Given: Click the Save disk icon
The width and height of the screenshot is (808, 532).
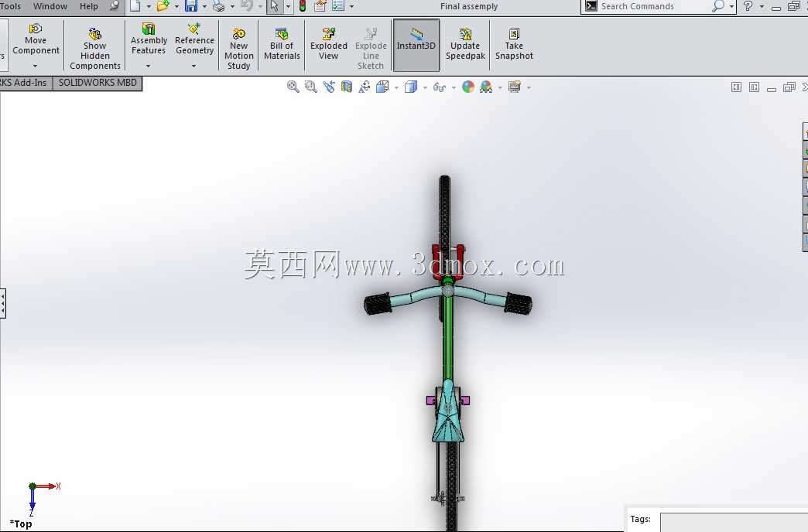Looking at the screenshot, I should [x=191, y=6].
